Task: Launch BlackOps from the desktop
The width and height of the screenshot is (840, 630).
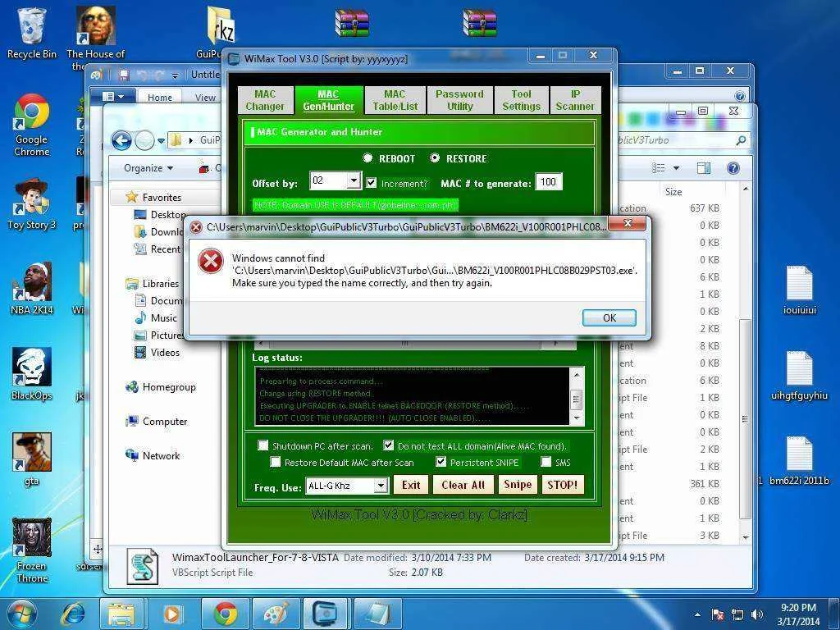Action: [x=32, y=374]
